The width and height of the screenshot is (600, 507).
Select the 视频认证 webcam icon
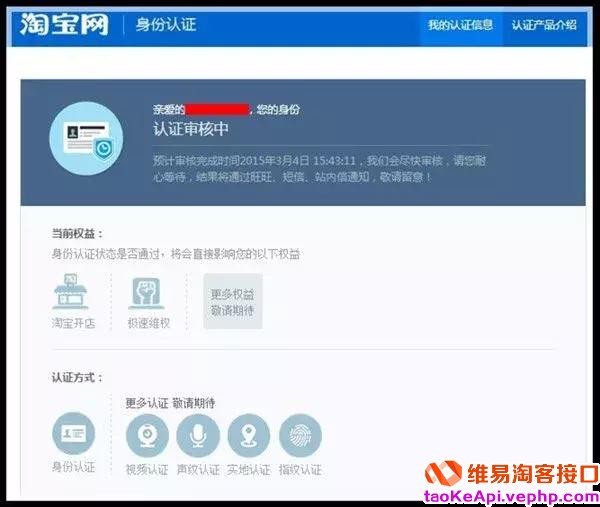click(147, 435)
